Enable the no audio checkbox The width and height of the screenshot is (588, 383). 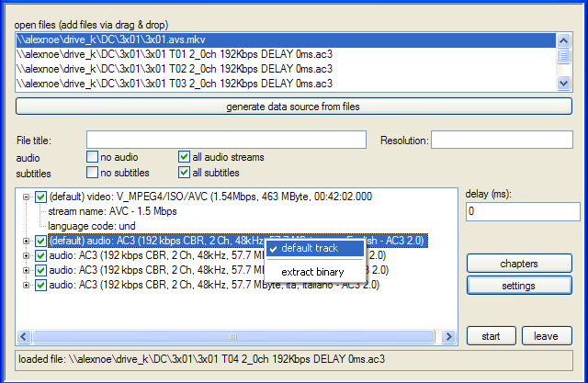[92, 157]
